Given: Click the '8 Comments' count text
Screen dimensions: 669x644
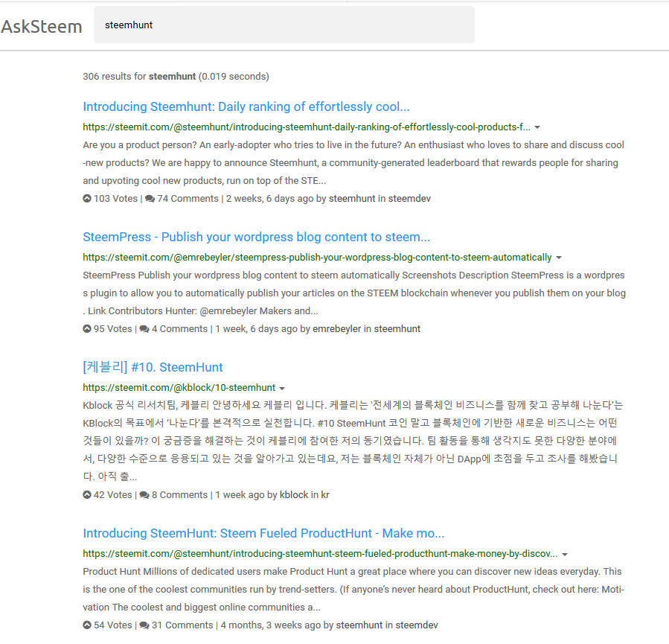Looking at the screenshot, I should (x=179, y=494).
